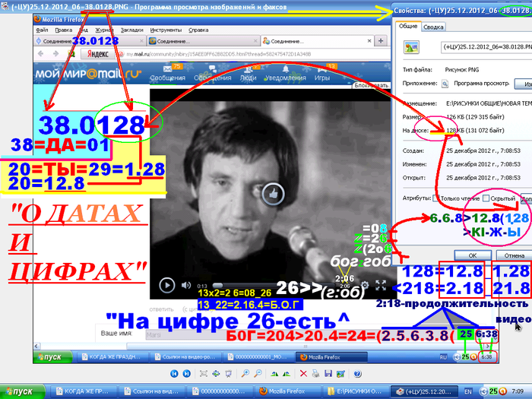
Task: Save a copy with floppy disk icon
Action: [x=328, y=374]
